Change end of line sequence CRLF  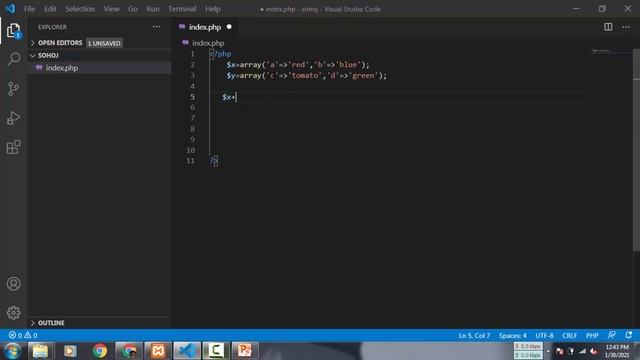click(x=569, y=336)
